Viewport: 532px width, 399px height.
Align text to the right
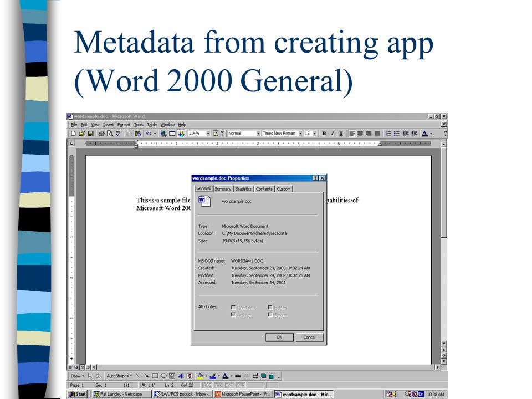369,134
